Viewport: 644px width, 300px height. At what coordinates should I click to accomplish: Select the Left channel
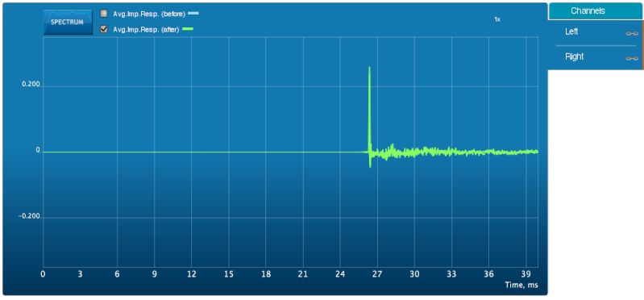571,31
